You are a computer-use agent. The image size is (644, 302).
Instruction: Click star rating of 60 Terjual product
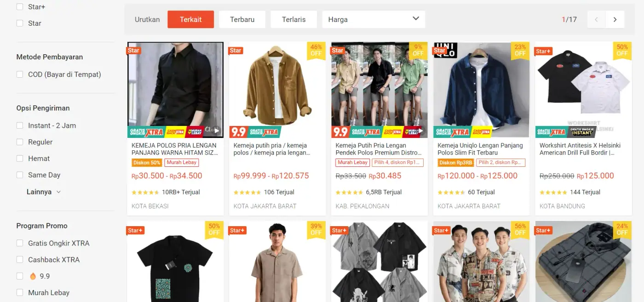452,193
